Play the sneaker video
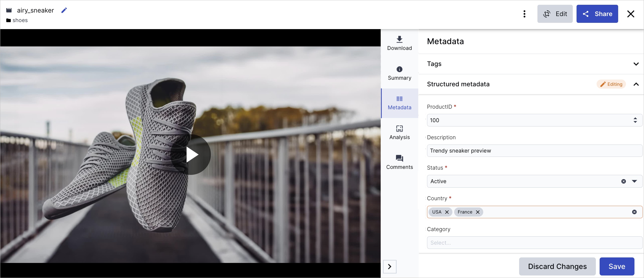 coord(191,155)
